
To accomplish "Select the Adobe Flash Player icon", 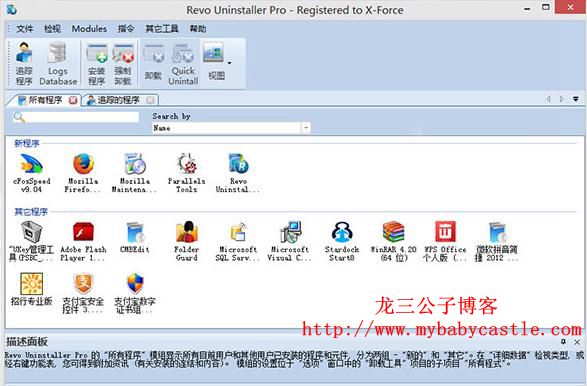I will click(x=83, y=241).
